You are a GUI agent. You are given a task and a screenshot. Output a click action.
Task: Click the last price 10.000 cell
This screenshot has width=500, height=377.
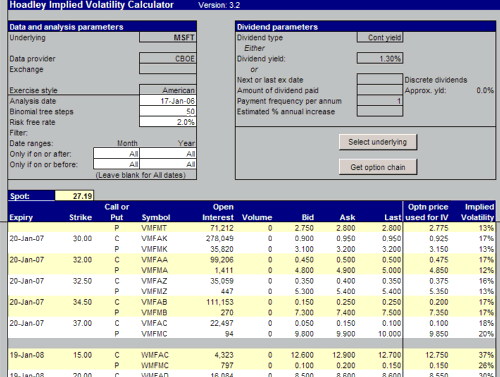coord(389,334)
